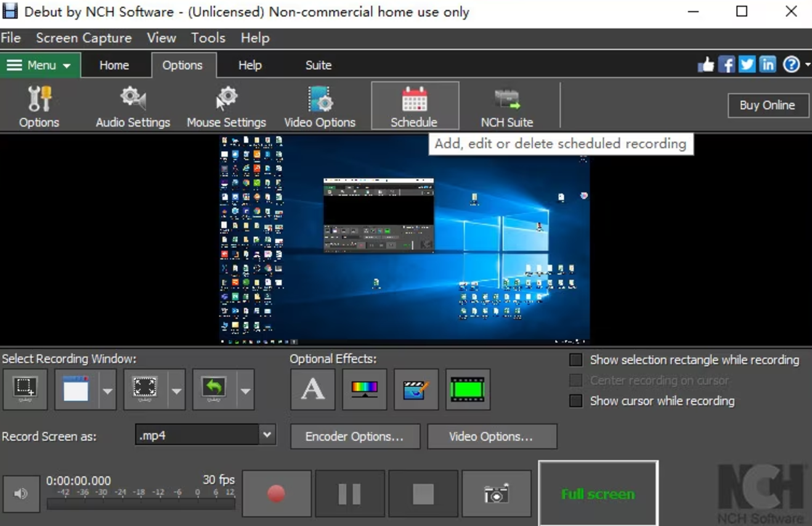Enable show cursor while recording
Image resolution: width=812 pixels, height=526 pixels.
pyautogui.click(x=575, y=400)
